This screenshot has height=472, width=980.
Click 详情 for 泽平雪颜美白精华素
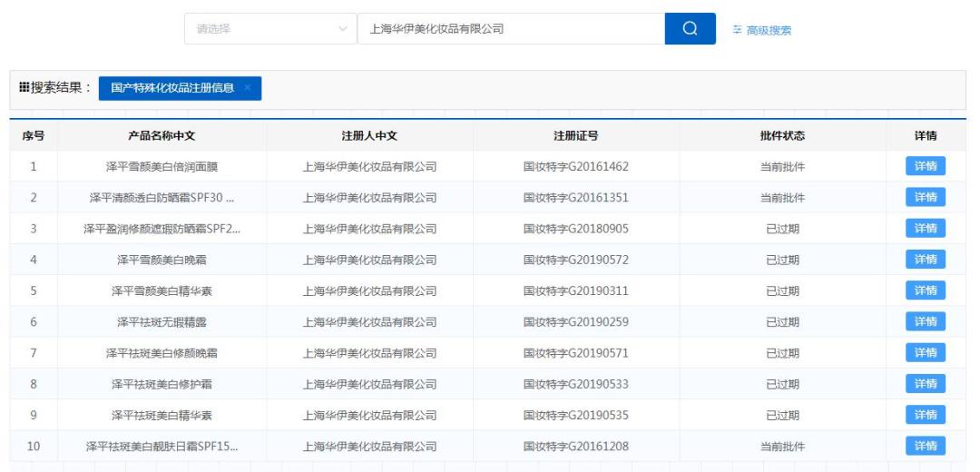click(x=926, y=290)
